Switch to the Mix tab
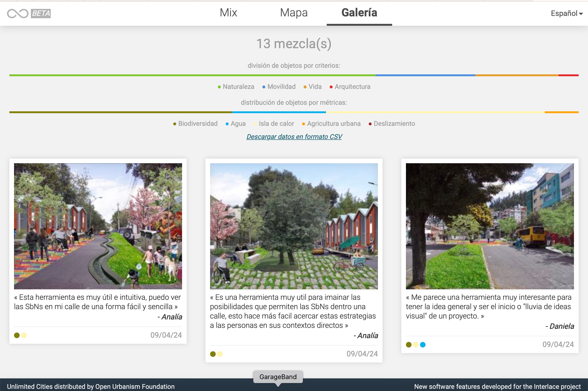This screenshot has width=588, height=391. point(228,13)
